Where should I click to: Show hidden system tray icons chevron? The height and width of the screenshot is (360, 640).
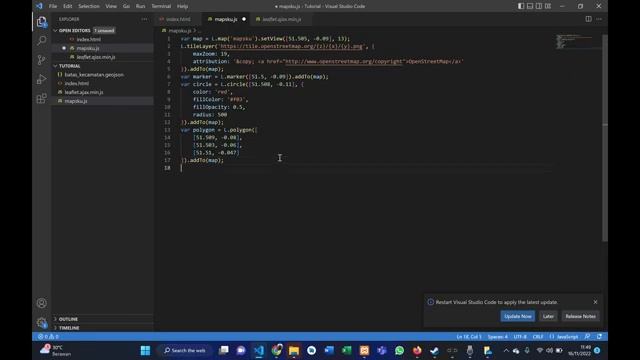click(x=506, y=351)
